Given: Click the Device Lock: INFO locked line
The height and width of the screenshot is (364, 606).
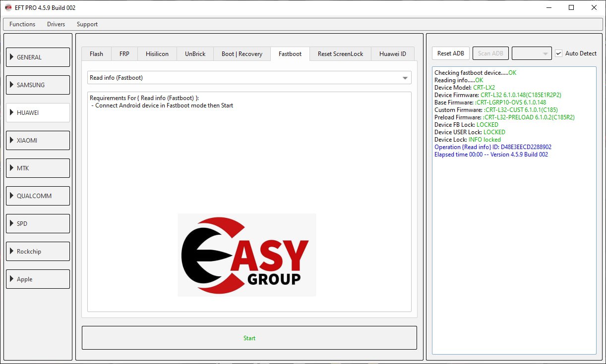Looking at the screenshot, I should 468,140.
